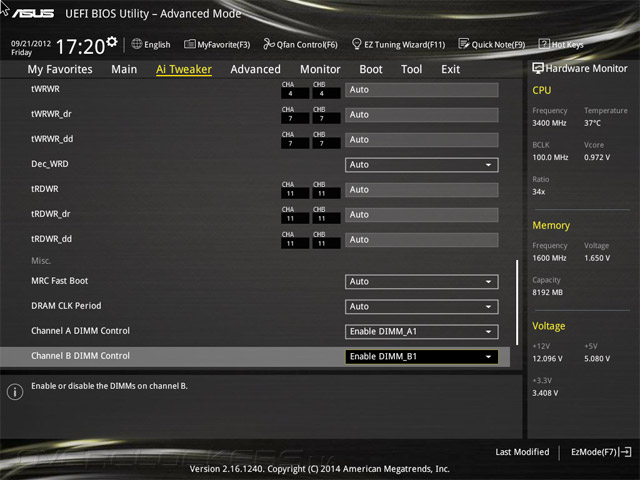Image resolution: width=640 pixels, height=480 pixels.
Task: Open Qfan Control fan icon
Action: [x=269, y=44]
